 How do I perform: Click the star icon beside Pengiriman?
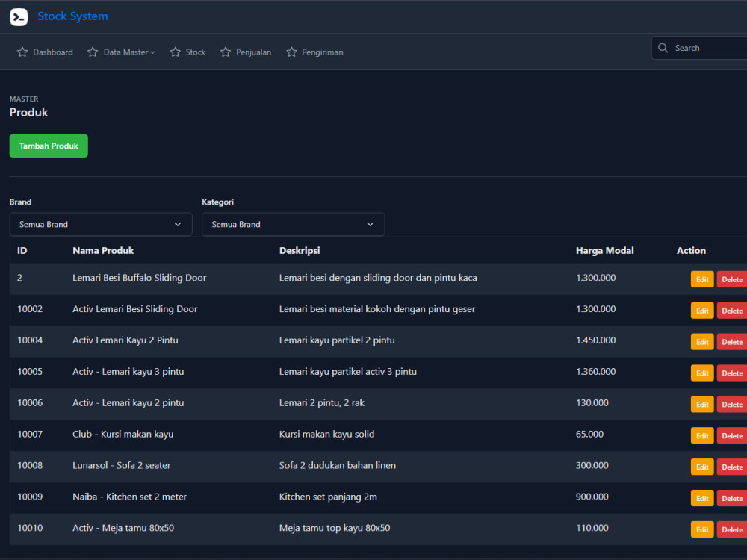291,52
